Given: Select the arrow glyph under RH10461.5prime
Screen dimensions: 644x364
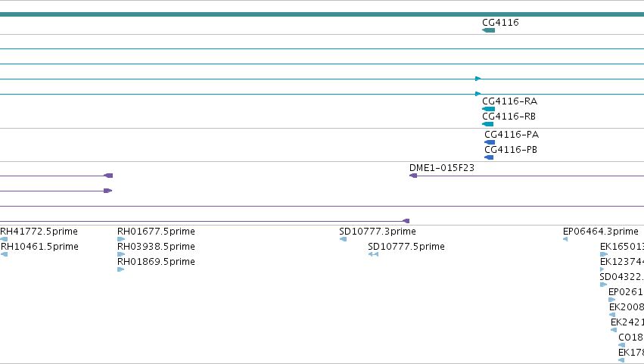Looking at the screenshot, I should click(4, 254).
